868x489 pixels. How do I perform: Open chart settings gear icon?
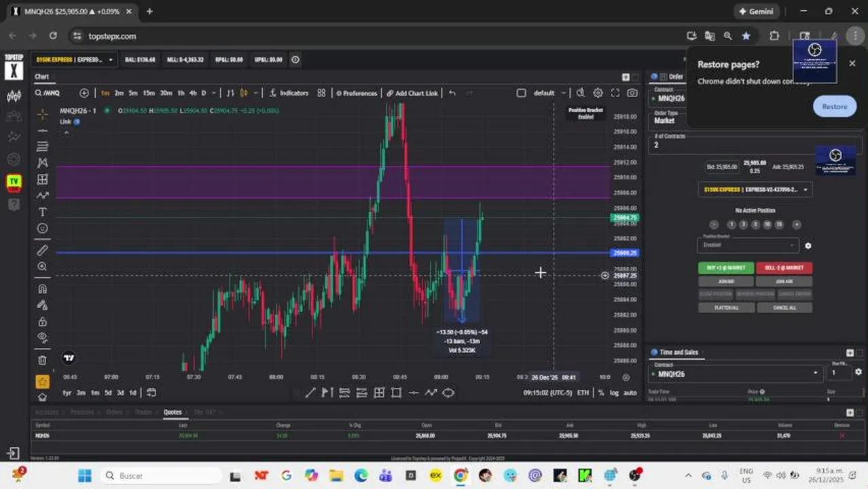[x=598, y=93]
